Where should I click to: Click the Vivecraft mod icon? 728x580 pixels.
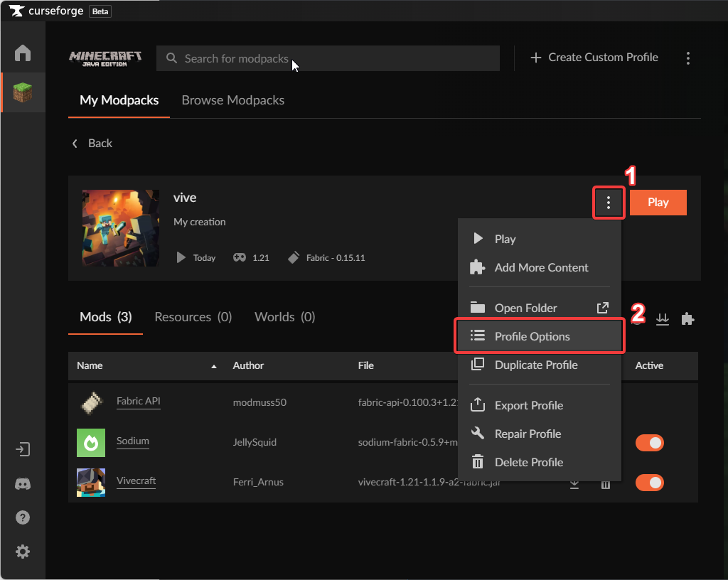(91, 483)
